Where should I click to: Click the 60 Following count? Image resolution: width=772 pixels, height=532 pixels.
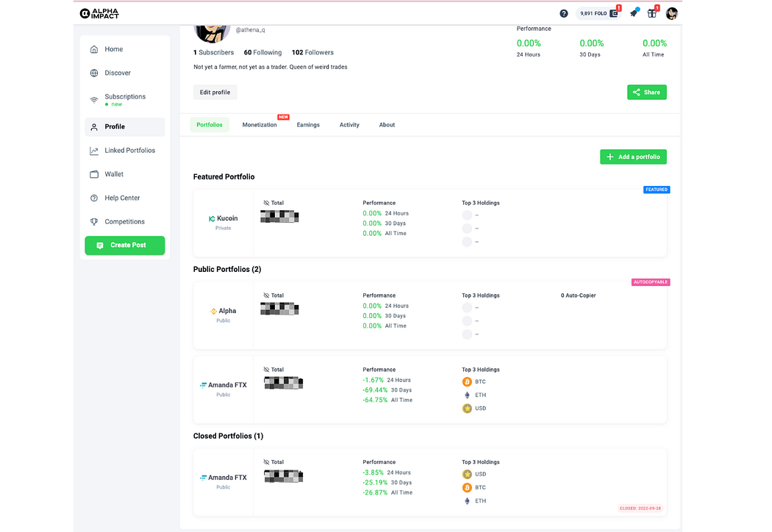coord(262,52)
